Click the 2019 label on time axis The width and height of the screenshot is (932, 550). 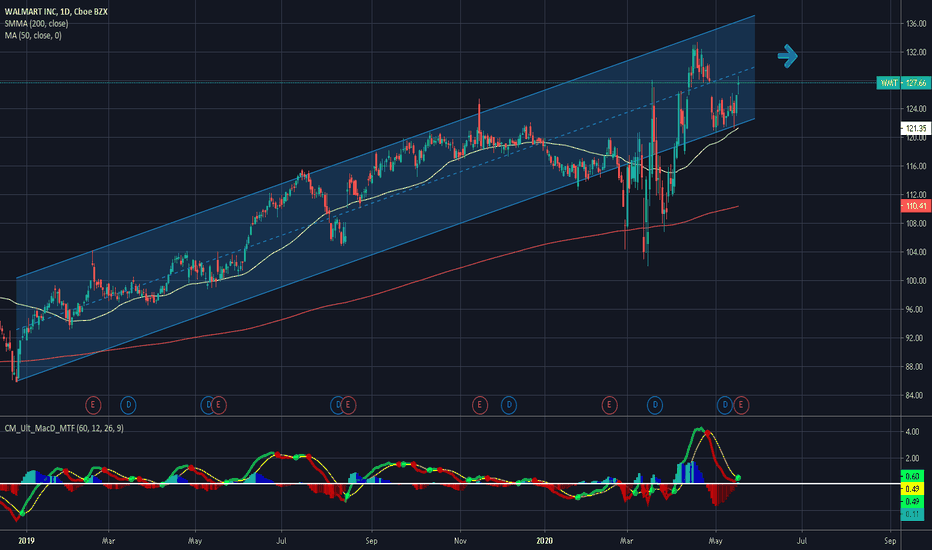[26, 541]
